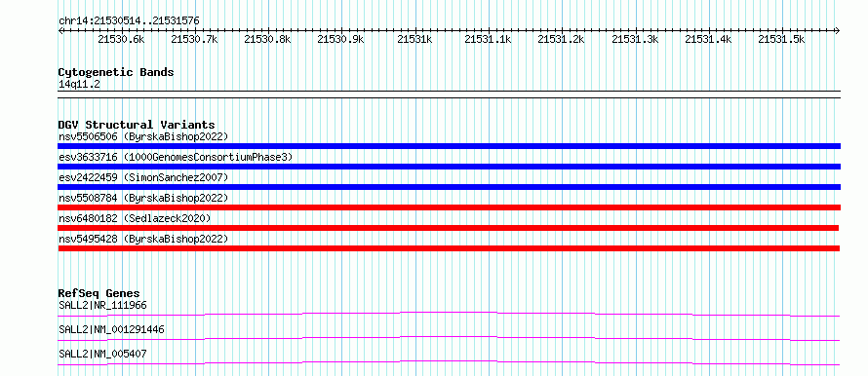Click the red bar under nsv6480182
Viewport: 868px width, 376px height.
pos(449,228)
